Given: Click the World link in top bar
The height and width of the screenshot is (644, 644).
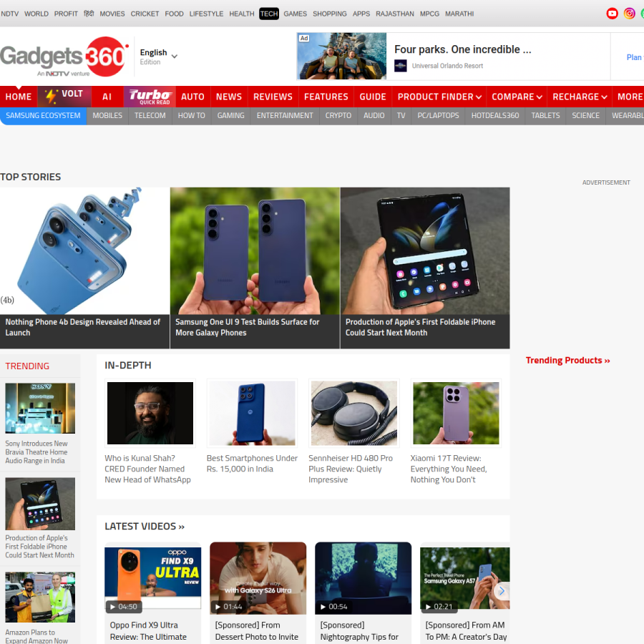Looking at the screenshot, I should 36,14.
